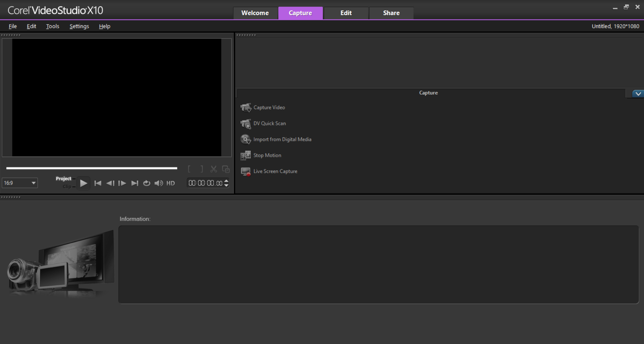This screenshot has height=344, width=644.
Task: Open the Settings menu
Action: point(79,26)
